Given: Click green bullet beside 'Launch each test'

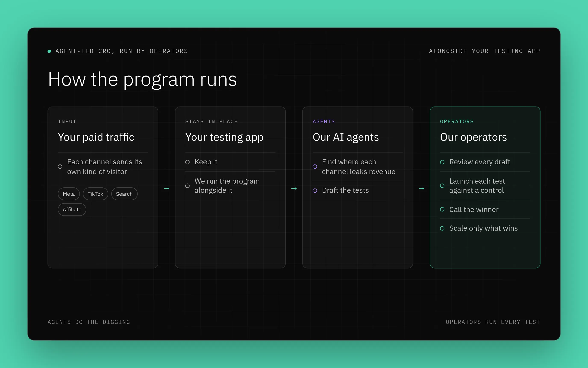Looking at the screenshot, I should pyautogui.click(x=442, y=186).
